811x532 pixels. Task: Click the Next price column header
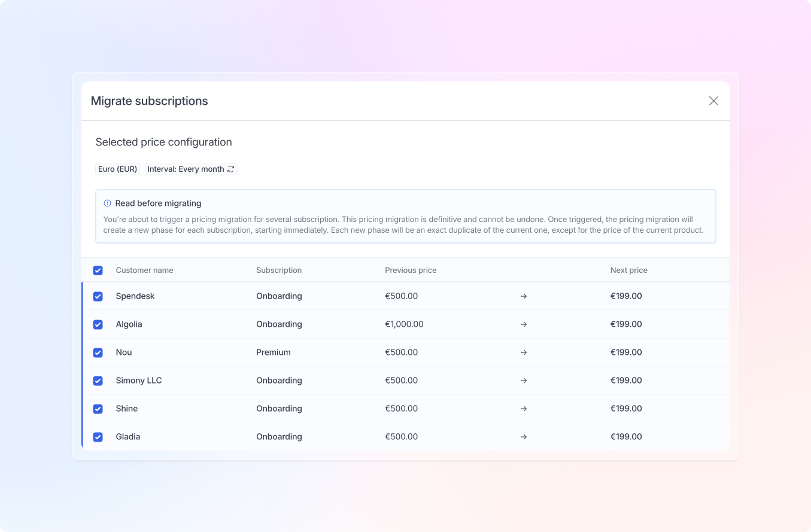coord(629,270)
